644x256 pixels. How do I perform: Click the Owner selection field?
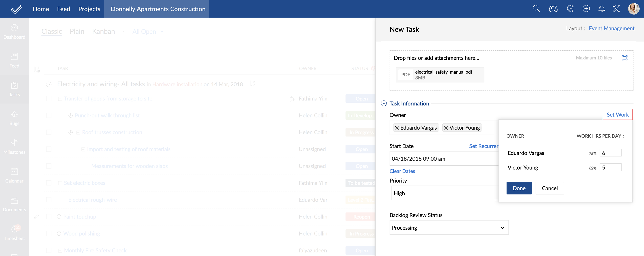coord(444,128)
